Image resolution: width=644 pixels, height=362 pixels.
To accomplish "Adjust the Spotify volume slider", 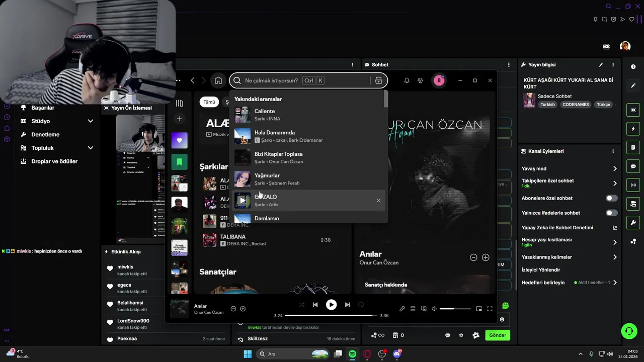I will [x=455, y=309].
